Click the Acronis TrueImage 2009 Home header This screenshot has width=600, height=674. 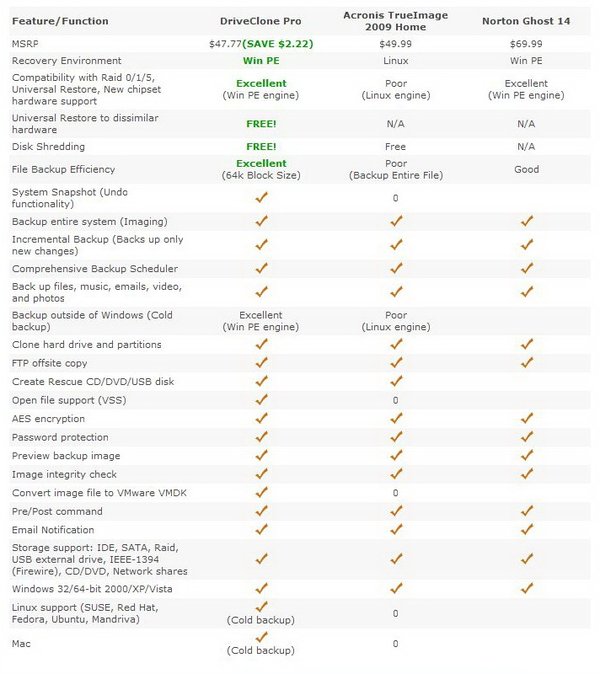click(x=395, y=21)
